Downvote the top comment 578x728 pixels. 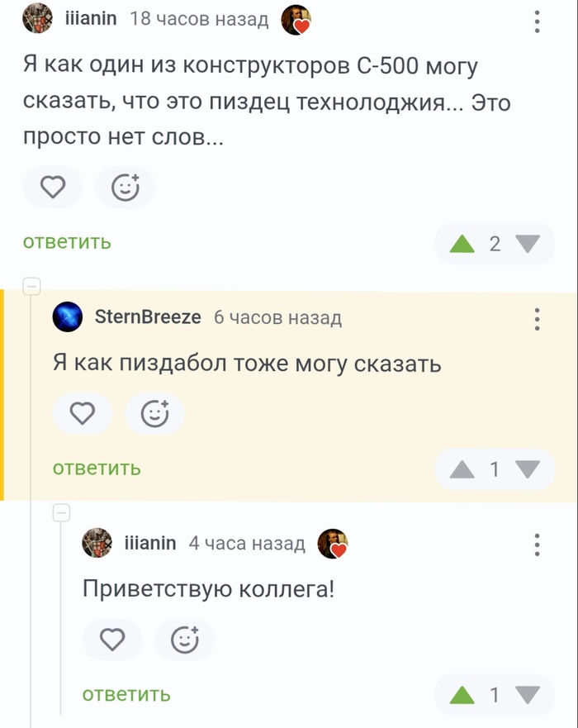pyautogui.click(x=528, y=244)
